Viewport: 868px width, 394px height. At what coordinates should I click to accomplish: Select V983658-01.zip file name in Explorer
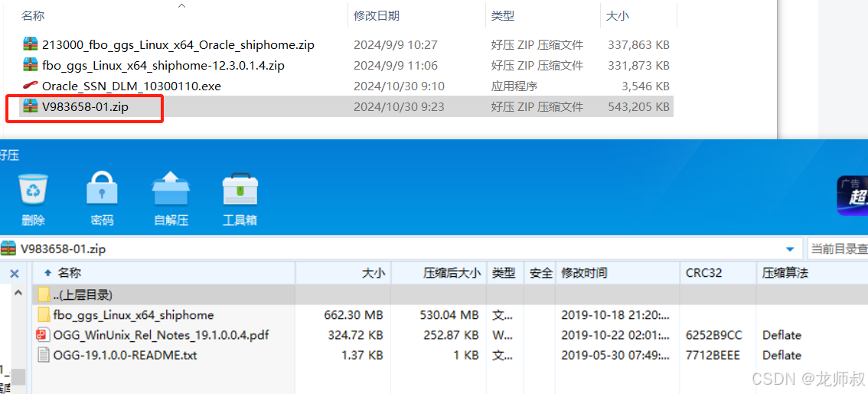(85, 107)
